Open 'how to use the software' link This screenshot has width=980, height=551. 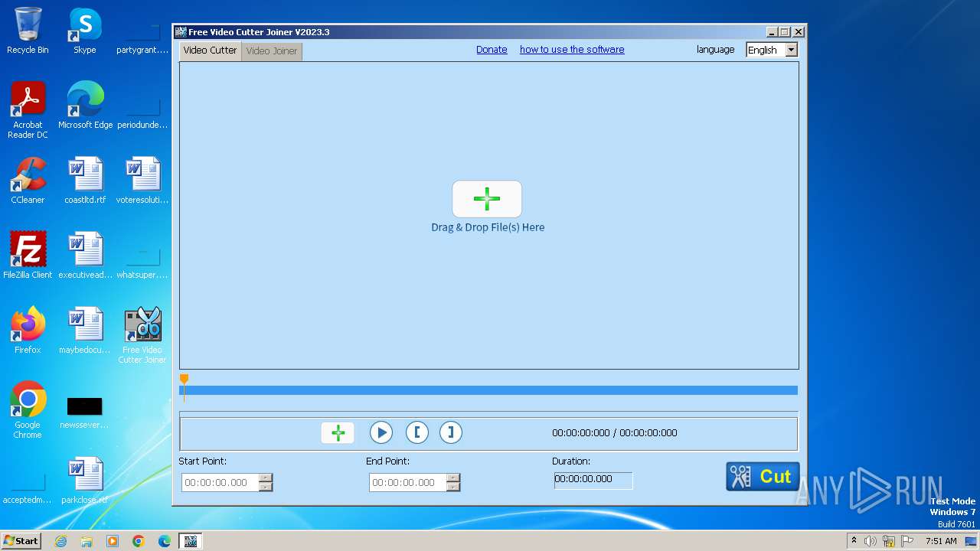point(572,50)
